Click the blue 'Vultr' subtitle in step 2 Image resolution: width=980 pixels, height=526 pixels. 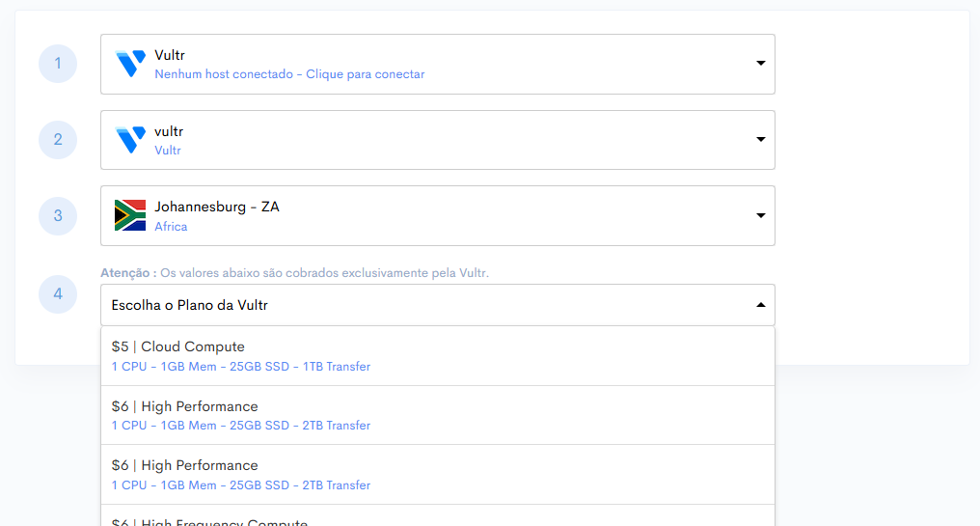tap(168, 151)
